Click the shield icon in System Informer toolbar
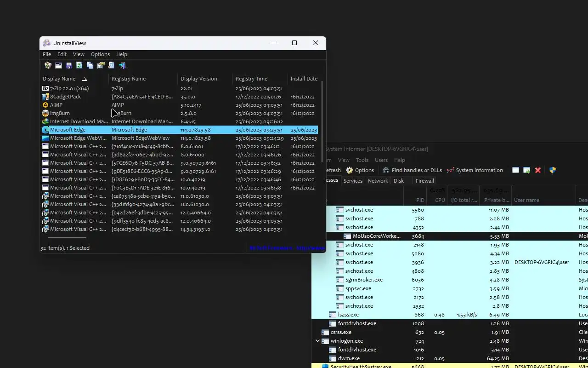Viewport: 588px width, 368px height. 553,170
